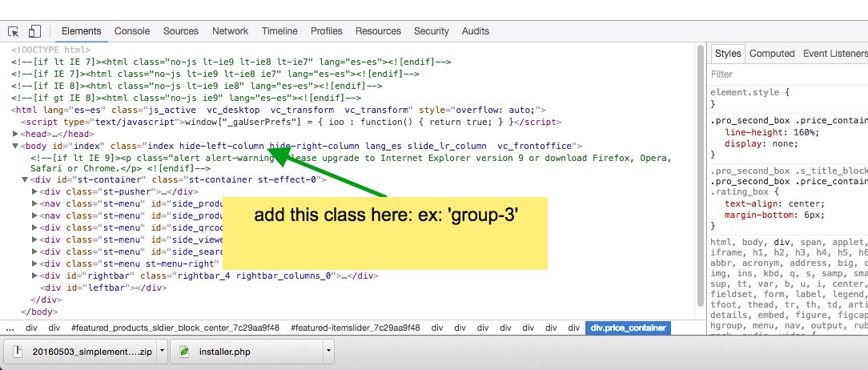Switch to the Console tab
Image resolution: width=868 pixels, height=370 pixels.
132,31
